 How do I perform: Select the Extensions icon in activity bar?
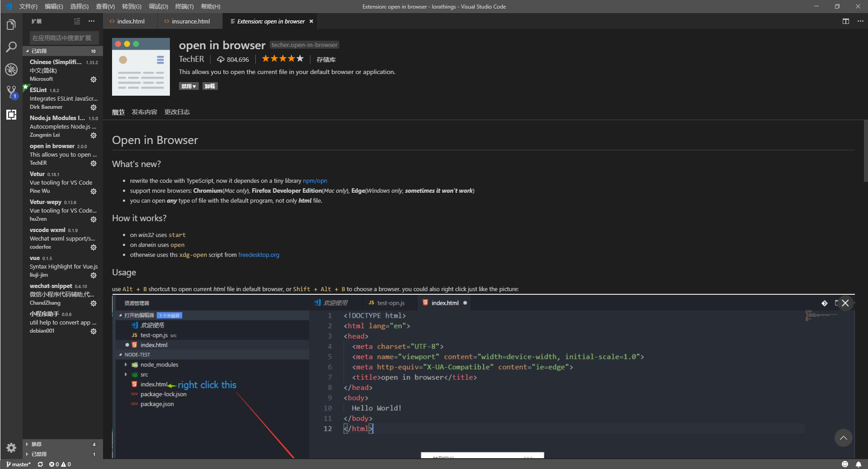coord(11,115)
